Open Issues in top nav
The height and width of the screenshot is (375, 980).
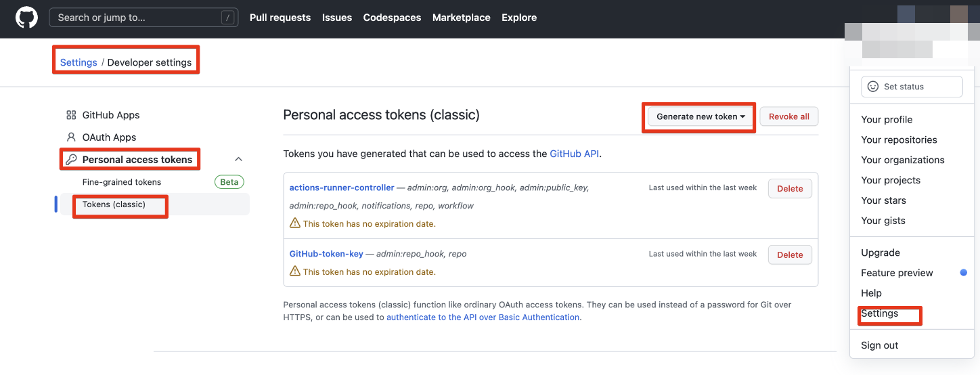coord(337,18)
